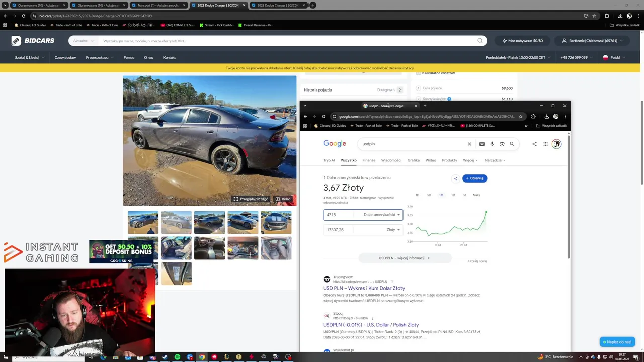The height and width of the screenshot is (362, 644).
Task: Select the dashboard gauge cluster thumbnail
Action: click(x=243, y=248)
